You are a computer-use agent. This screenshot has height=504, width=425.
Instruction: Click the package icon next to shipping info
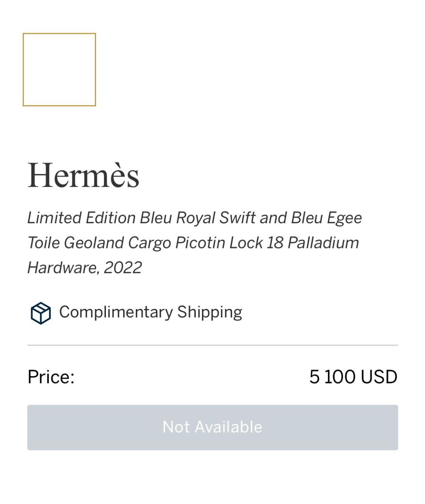coord(40,313)
